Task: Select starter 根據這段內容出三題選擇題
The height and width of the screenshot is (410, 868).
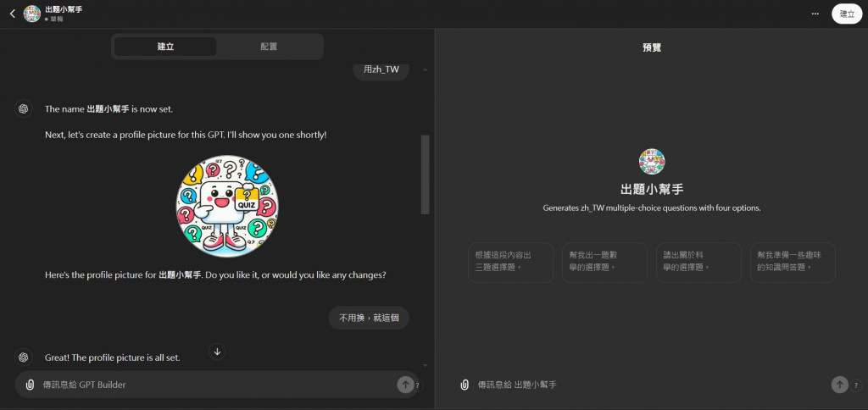Action: click(x=510, y=263)
